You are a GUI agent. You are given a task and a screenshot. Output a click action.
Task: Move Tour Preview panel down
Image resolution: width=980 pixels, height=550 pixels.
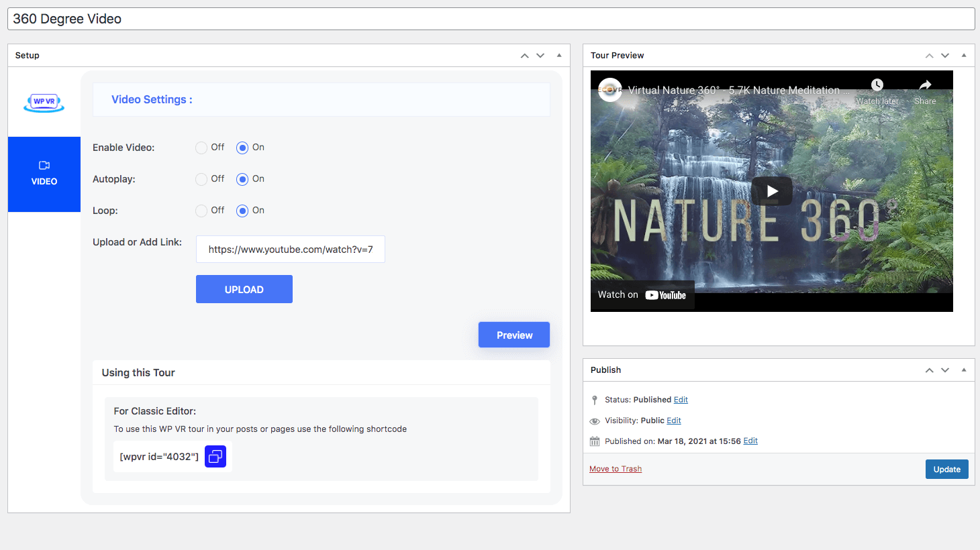click(945, 56)
